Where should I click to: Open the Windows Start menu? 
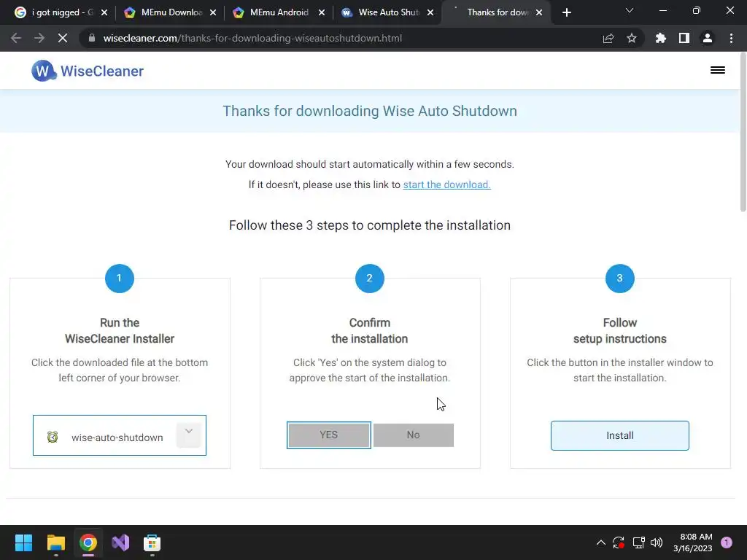pyautogui.click(x=23, y=542)
